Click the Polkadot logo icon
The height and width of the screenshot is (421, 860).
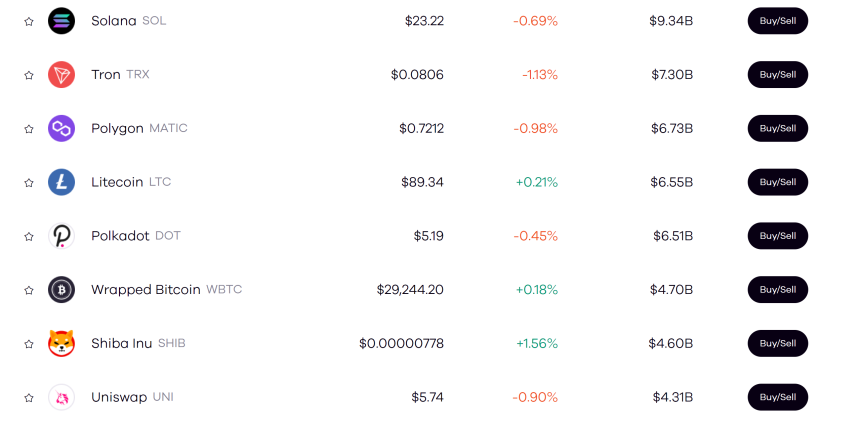[x=61, y=236]
